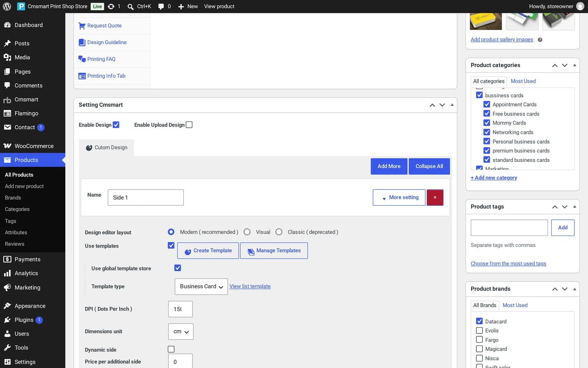Switch to Most Used brands tab
The image size is (588, 368).
coord(515,305)
